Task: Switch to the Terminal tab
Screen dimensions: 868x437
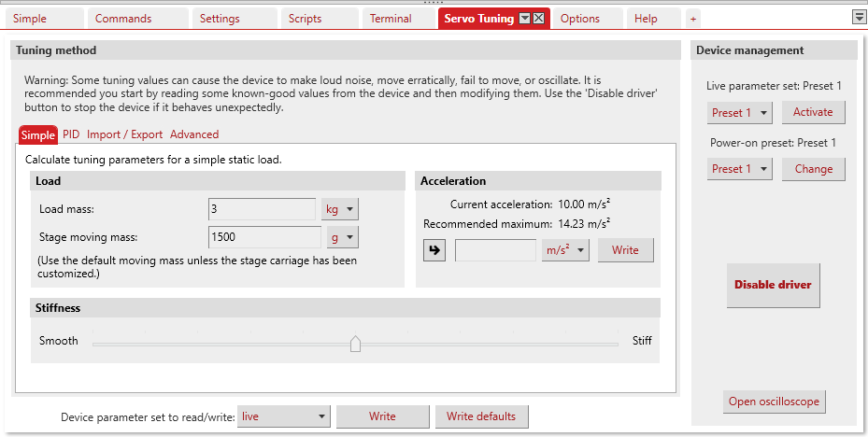Action: pyautogui.click(x=399, y=19)
